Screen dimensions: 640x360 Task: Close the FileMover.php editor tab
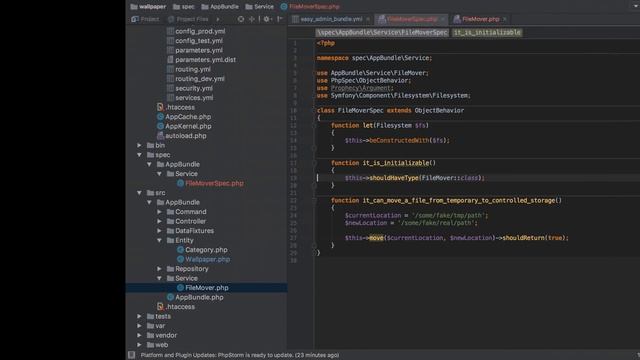point(504,19)
